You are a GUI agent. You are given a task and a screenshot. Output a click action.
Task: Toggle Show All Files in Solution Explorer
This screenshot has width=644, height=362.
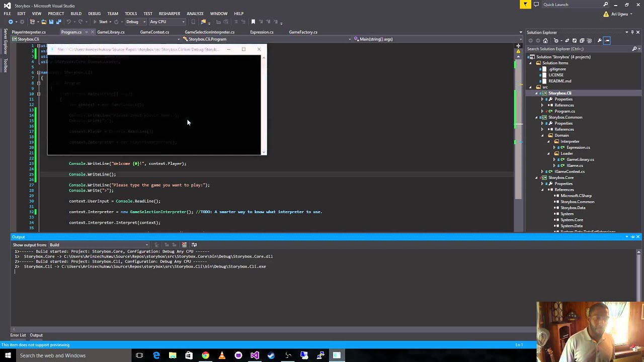pos(589,41)
